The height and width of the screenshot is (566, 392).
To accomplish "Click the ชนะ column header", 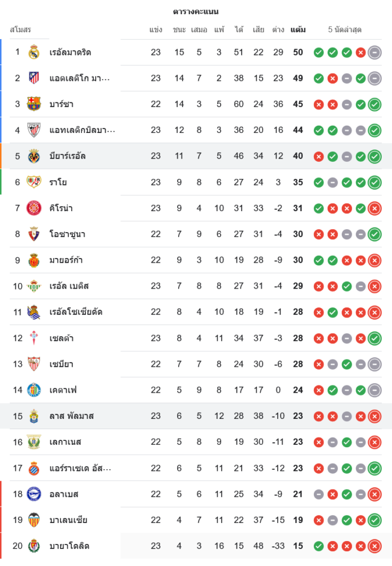I will click(x=179, y=29).
